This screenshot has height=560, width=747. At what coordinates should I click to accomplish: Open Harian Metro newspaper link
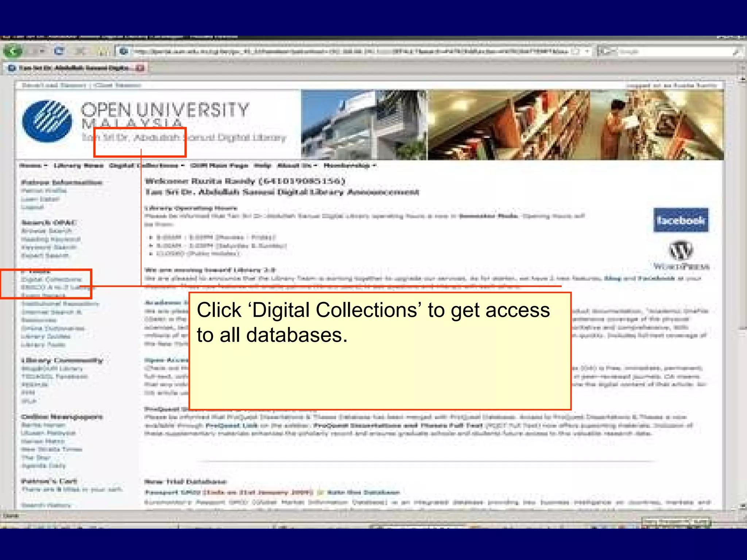[43, 441]
